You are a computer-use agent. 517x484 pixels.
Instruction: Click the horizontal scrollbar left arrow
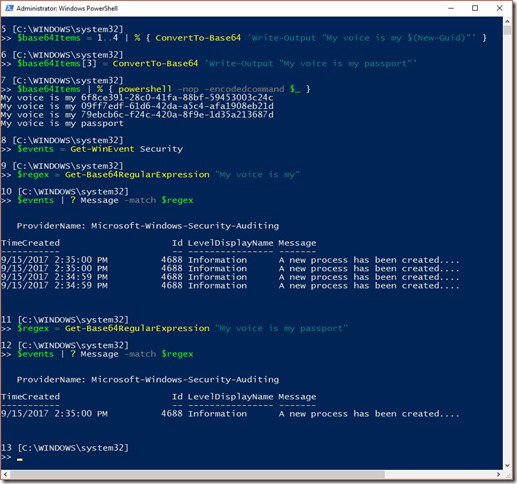(x=5, y=474)
